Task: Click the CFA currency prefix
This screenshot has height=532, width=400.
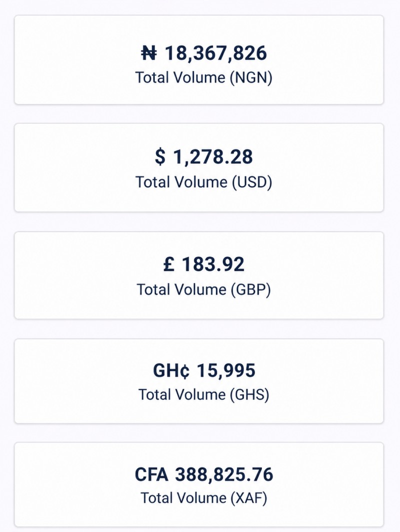Action: click(151, 474)
